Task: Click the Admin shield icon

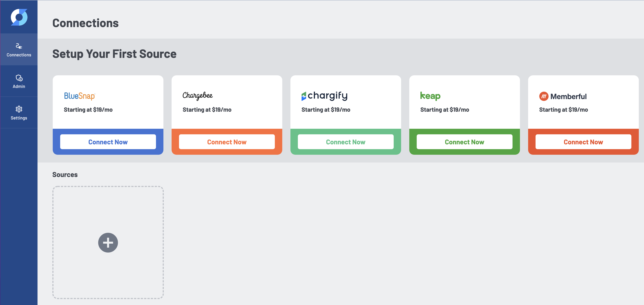Action: (19, 78)
